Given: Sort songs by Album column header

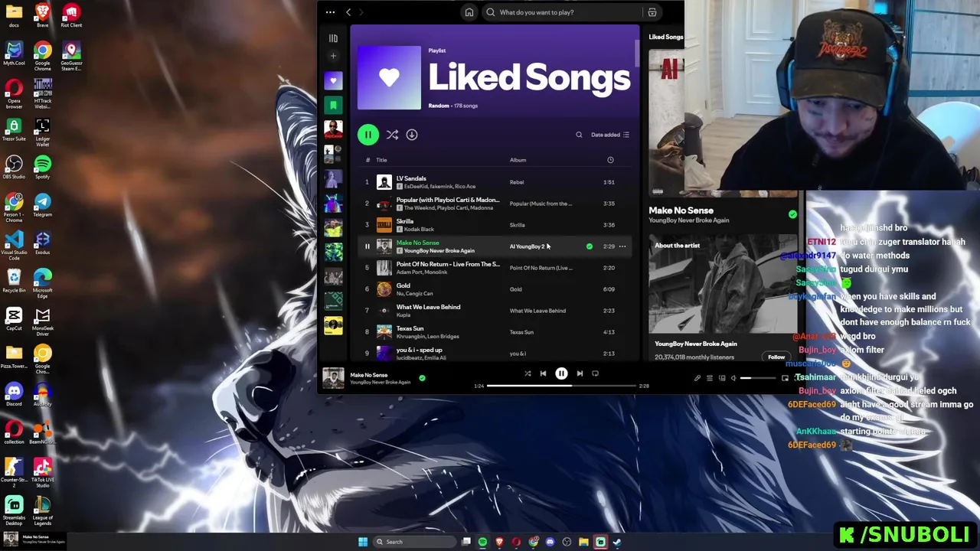Looking at the screenshot, I should [x=518, y=160].
